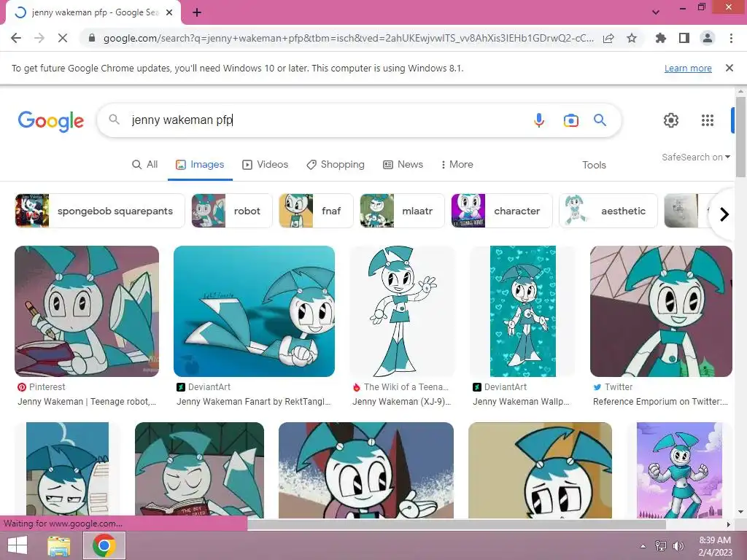Screen dimensions: 747x560
Task: Filter results by mlaatr chip
Action: coord(402,211)
